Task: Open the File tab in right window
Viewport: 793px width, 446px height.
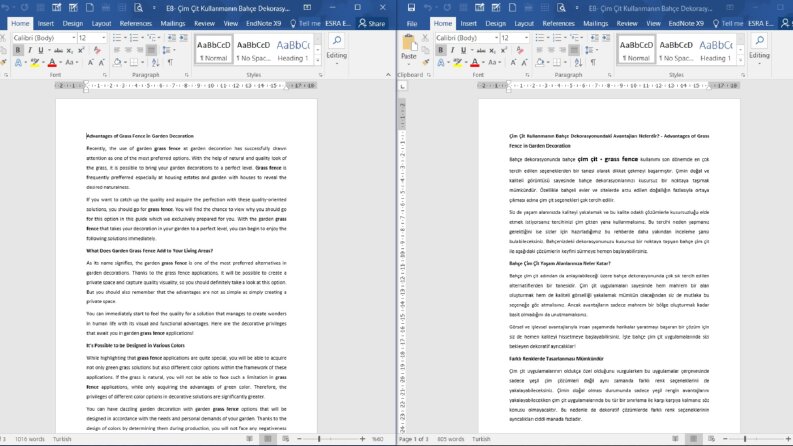Action: tap(412, 23)
